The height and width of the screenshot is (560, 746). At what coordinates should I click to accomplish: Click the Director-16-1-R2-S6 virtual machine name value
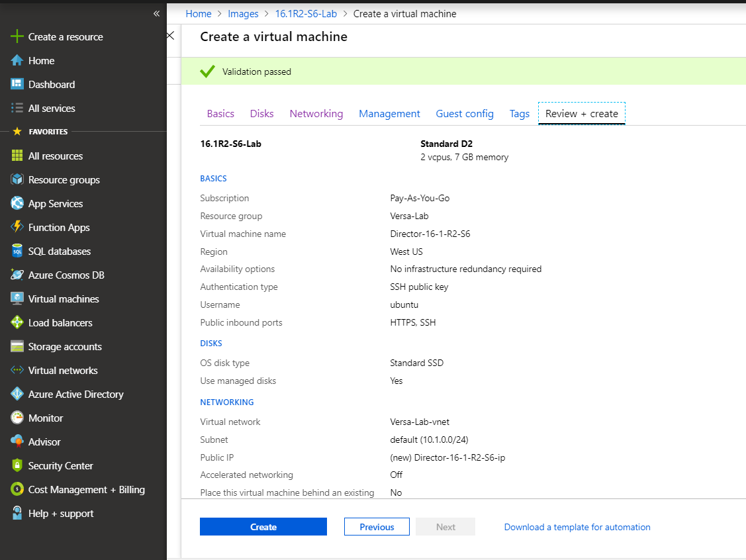430,234
